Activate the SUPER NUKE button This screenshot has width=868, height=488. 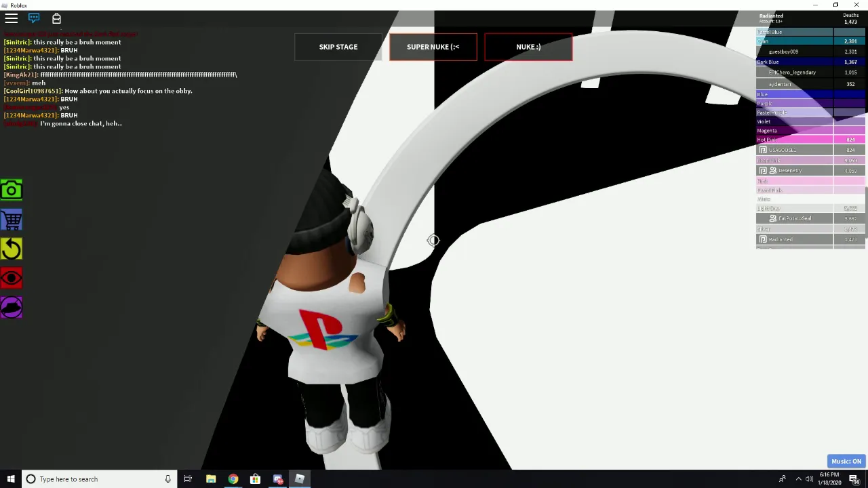[433, 47]
